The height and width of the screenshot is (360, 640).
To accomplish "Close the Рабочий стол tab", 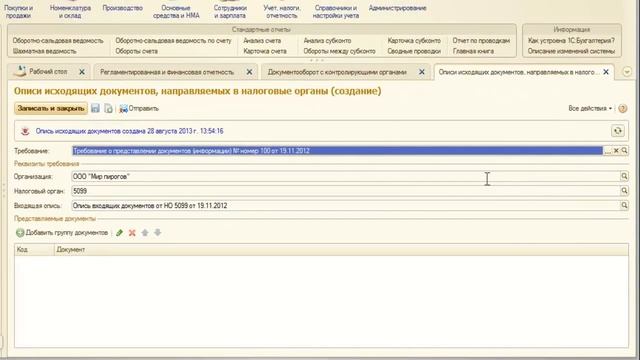I will pos(82,72).
